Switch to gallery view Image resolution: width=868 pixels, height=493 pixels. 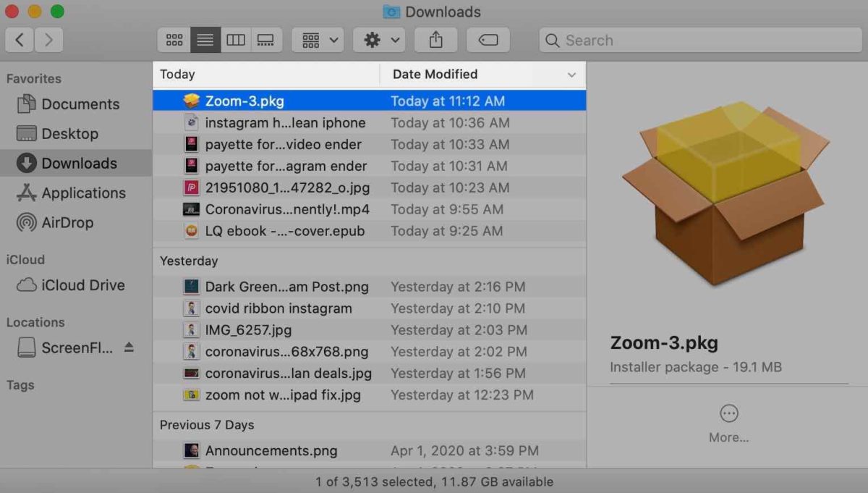(x=266, y=40)
